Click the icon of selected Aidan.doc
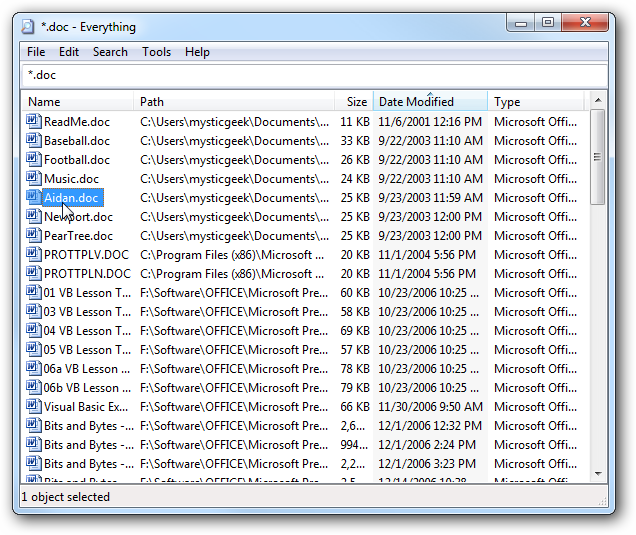Image resolution: width=636 pixels, height=535 pixels. tap(34, 198)
